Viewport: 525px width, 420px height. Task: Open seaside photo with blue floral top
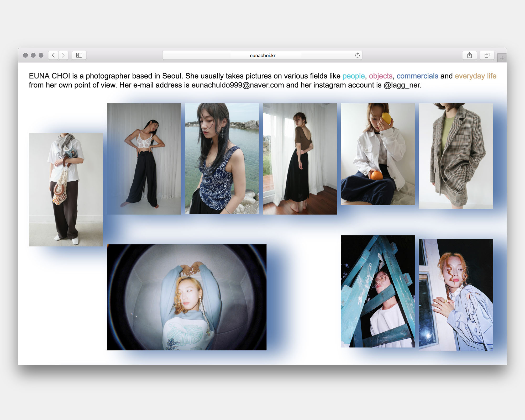(222, 159)
